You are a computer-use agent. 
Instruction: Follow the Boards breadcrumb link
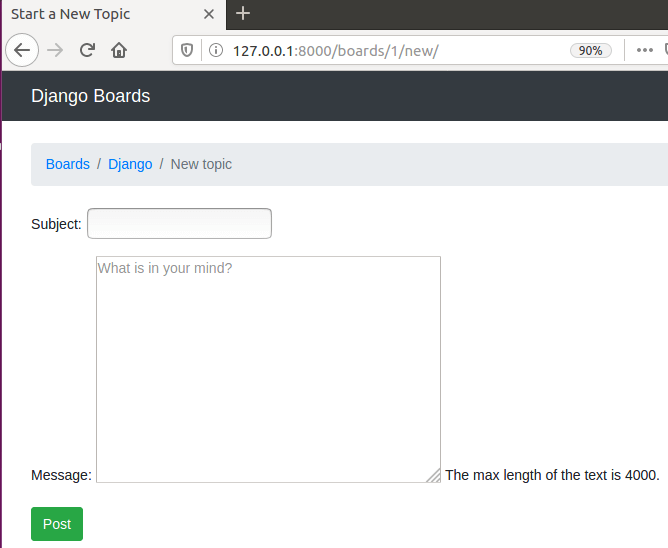[x=68, y=164]
